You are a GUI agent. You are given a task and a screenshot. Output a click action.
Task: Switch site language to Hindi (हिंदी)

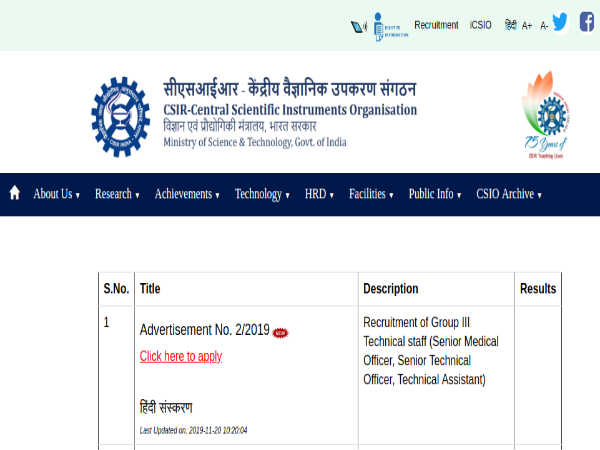click(510, 26)
